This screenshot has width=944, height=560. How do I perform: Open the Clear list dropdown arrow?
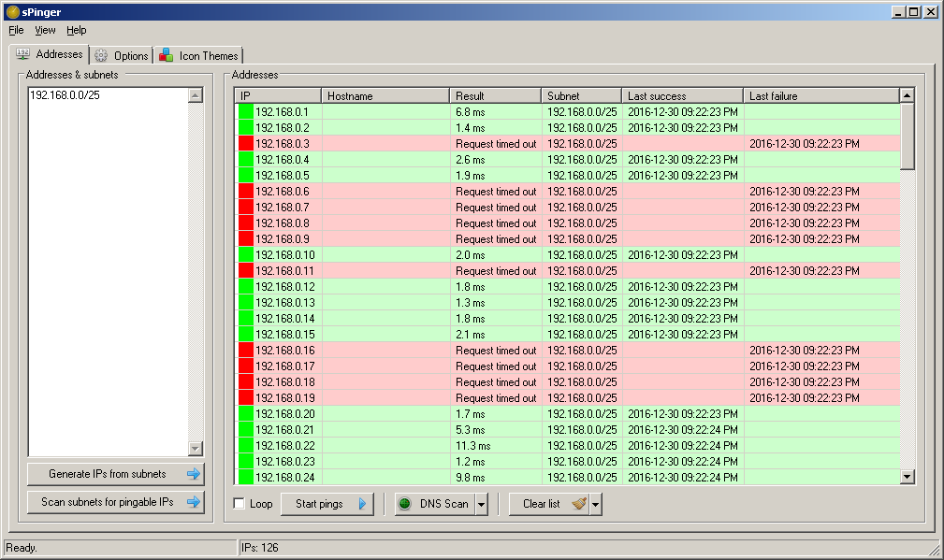(x=596, y=504)
